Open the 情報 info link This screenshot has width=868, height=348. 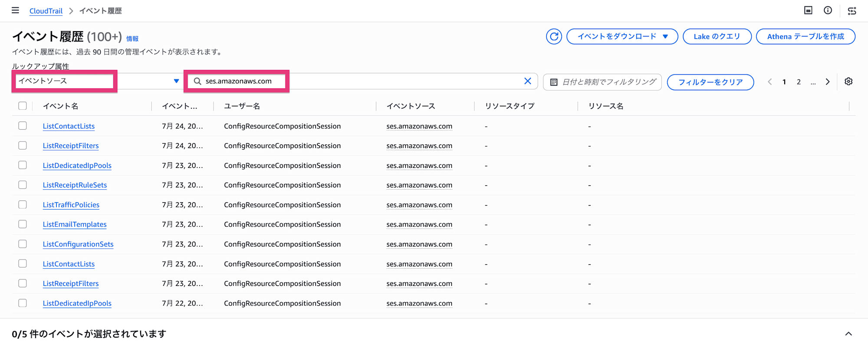pos(132,39)
